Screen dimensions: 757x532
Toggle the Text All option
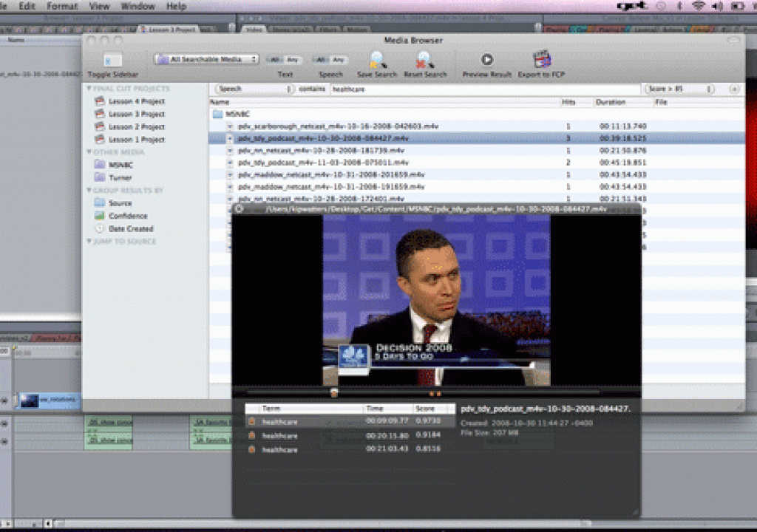point(275,60)
